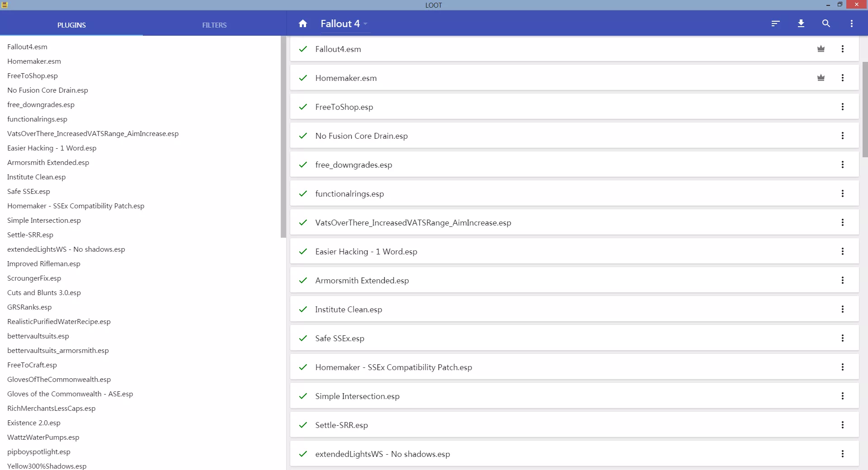Switch to the FILTERS tab

pos(214,25)
